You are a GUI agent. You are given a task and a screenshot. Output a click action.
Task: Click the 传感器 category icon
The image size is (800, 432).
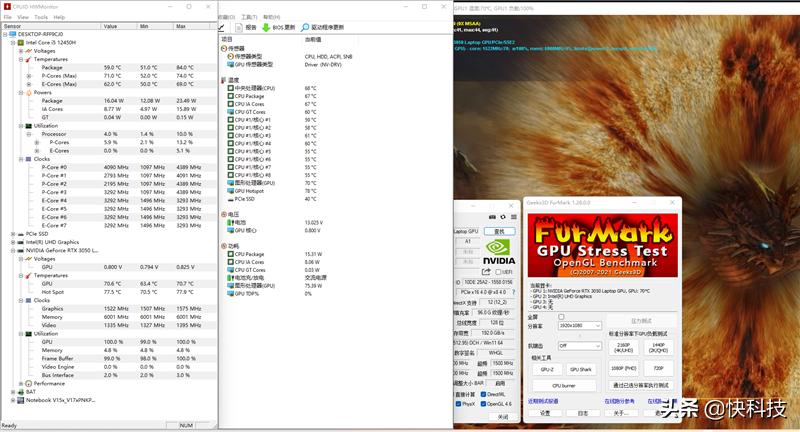pyautogui.click(x=224, y=48)
